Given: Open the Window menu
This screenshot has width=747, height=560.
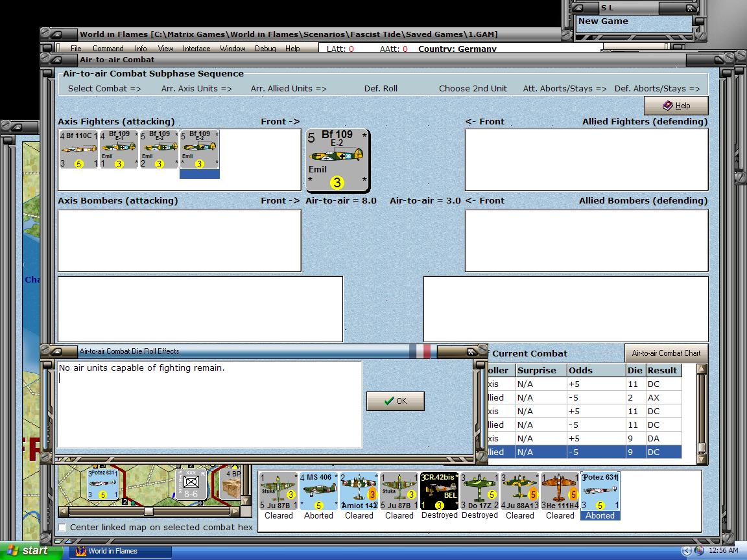Looking at the screenshot, I should (x=233, y=49).
